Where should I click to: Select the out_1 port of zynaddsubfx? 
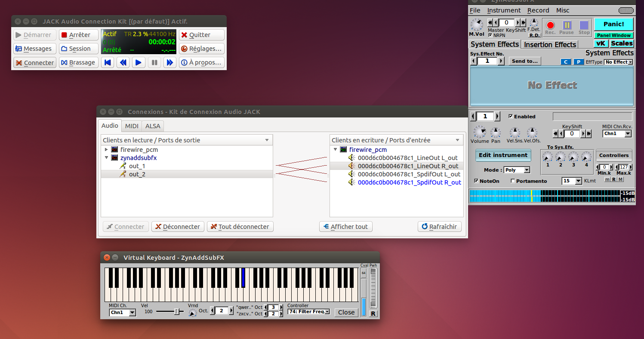pyautogui.click(x=137, y=166)
